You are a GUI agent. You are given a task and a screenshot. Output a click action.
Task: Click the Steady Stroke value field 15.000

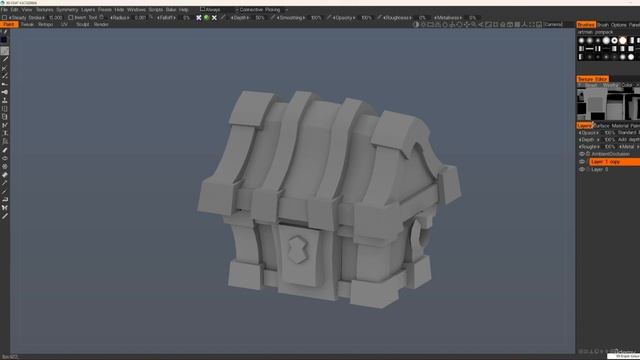pyautogui.click(x=56, y=18)
